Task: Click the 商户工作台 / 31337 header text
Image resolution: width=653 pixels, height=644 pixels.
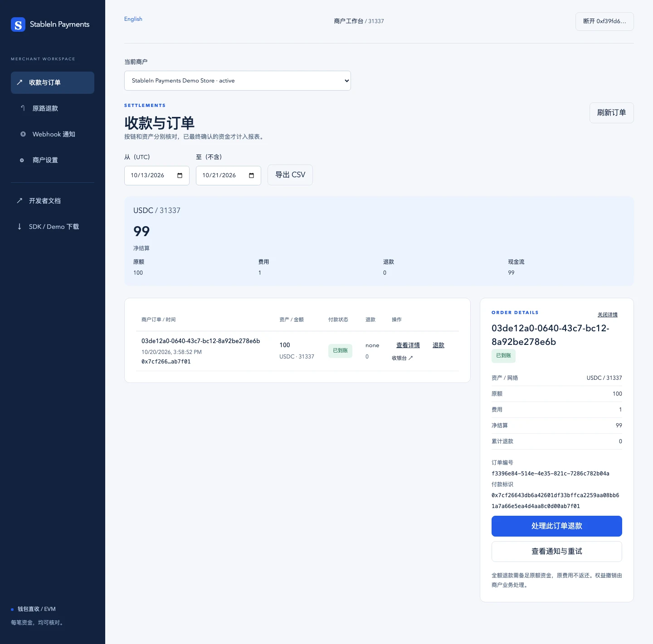Action: 359,21
